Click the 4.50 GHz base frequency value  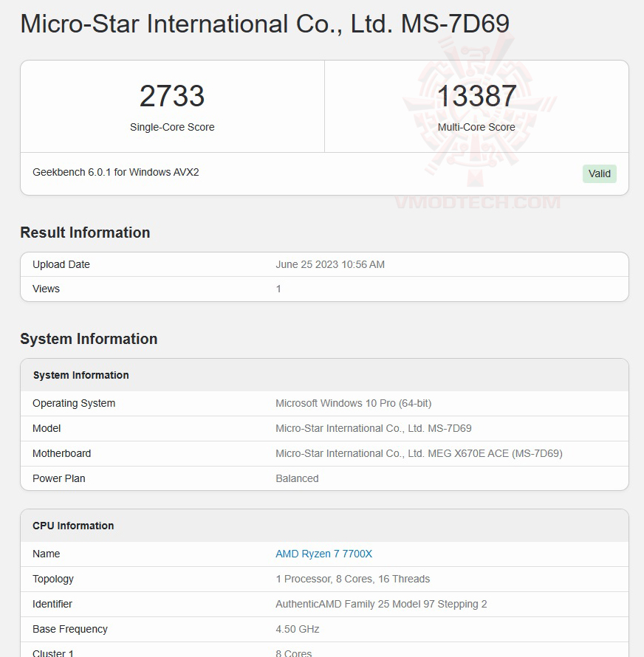pyautogui.click(x=297, y=629)
